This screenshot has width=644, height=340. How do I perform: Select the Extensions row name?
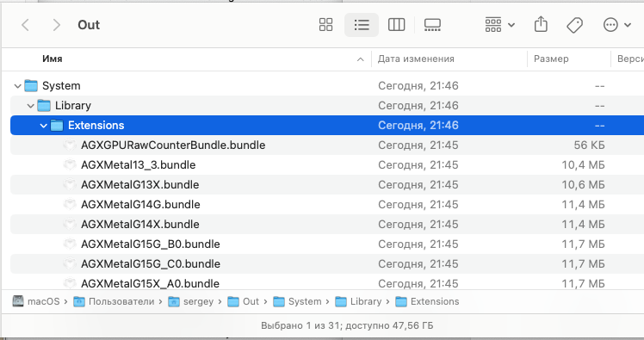[x=96, y=126]
